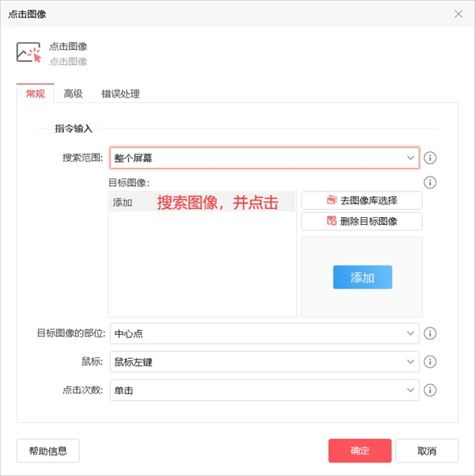Image resolution: width=475 pixels, height=476 pixels.
Task: Click the red 确定 button
Action: [359, 451]
